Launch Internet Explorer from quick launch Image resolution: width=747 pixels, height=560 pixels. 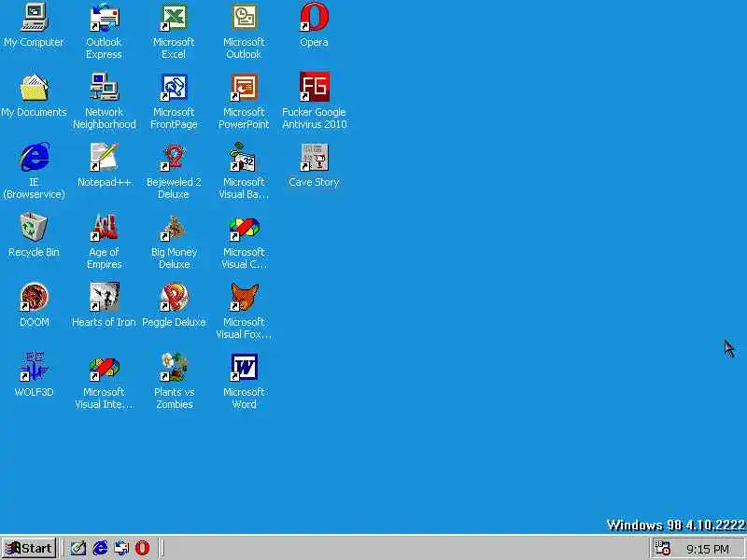point(100,548)
